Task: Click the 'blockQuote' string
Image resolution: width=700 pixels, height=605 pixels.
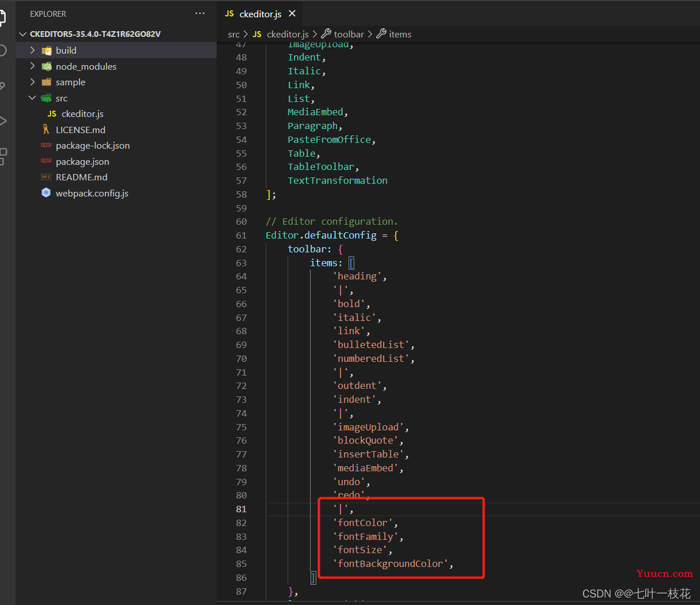Action: pyautogui.click(x=366, y=440)
